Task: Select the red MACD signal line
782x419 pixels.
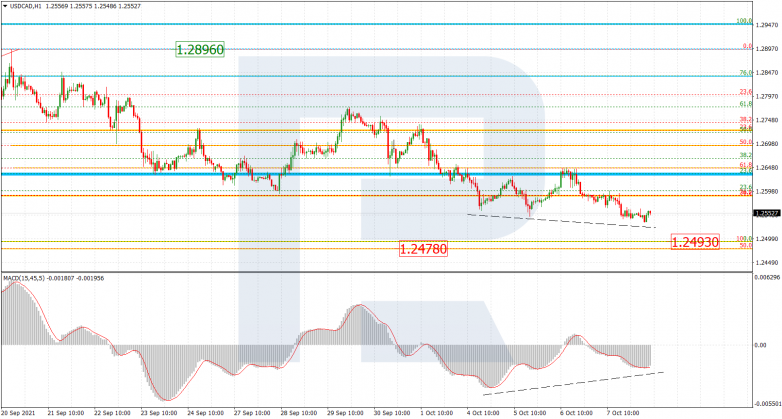Action: (x=327, y=341)
